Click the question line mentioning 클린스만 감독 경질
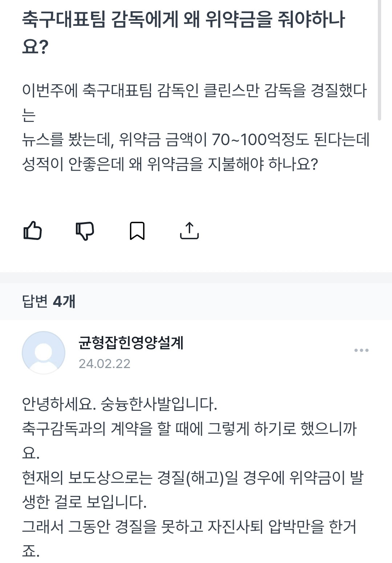The image size is (392, 563). point(195,90)
